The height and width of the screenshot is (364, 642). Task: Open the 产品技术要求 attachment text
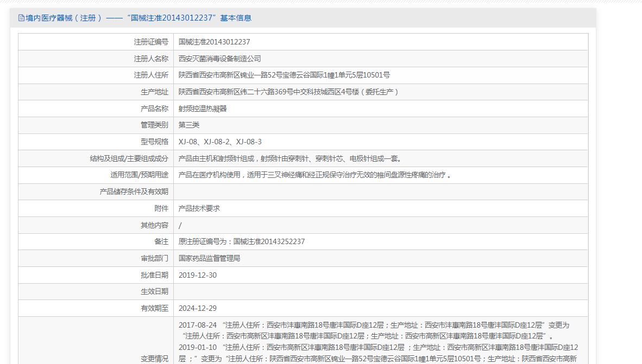199,209
